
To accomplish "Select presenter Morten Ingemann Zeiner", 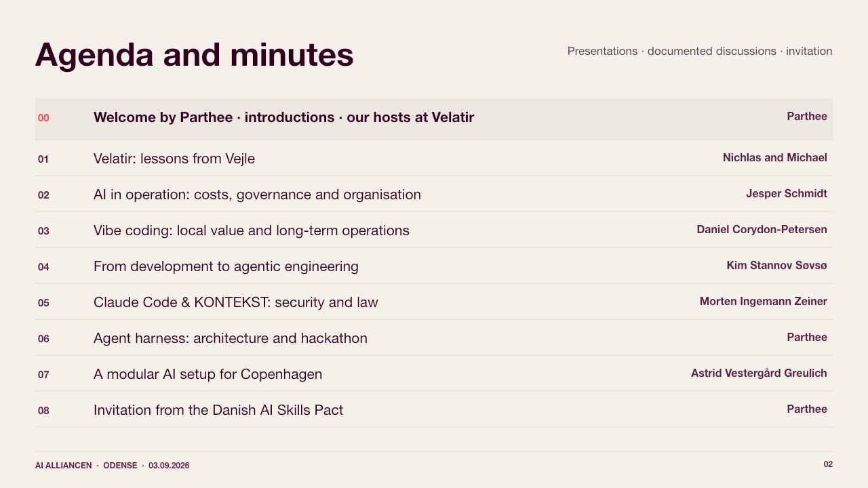I will point(764,302).
